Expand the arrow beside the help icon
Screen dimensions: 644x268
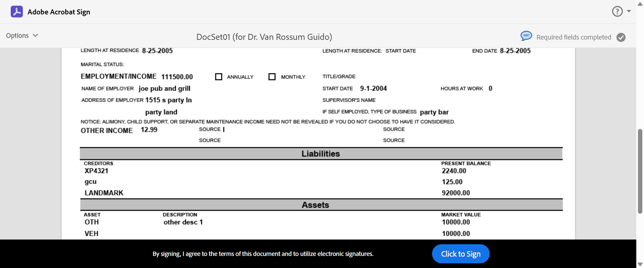pos(629,11)
